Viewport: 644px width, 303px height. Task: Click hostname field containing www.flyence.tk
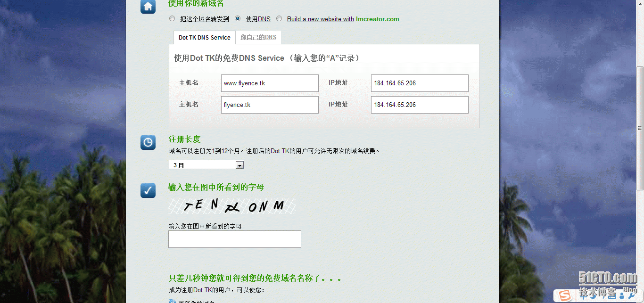[x=270, y=83]
